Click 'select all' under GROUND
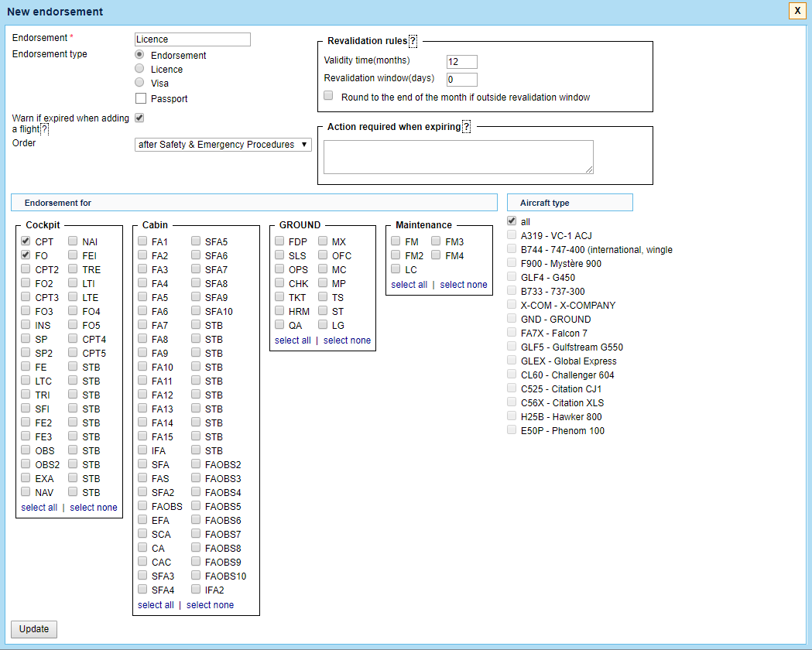The image size is (812, 650). point(293,340)
